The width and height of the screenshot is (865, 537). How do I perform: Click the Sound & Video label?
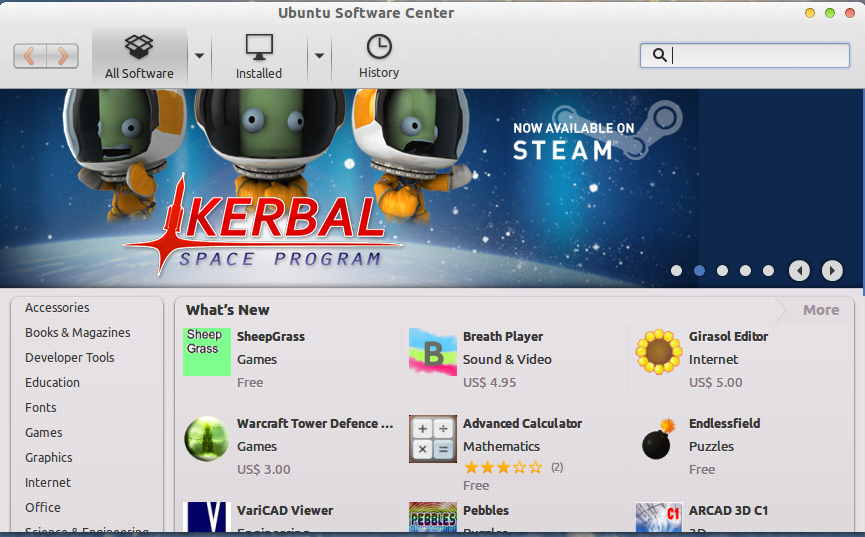[x=508, y=360]
